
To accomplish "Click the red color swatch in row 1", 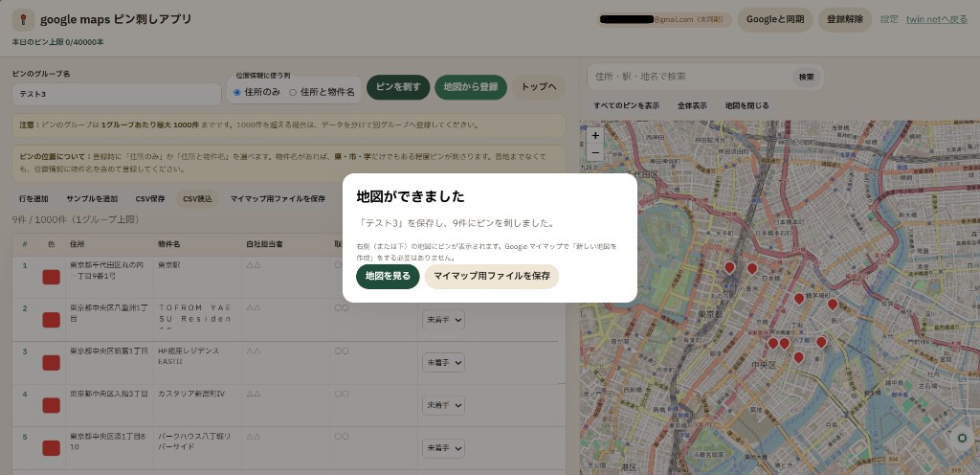I will (x=52, y=277).
